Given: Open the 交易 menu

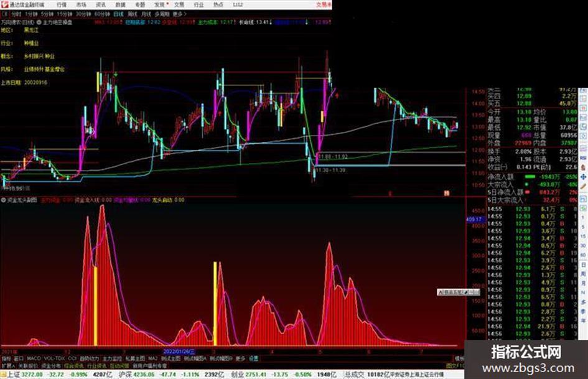Looking at the screenshot, I should 179,5.
